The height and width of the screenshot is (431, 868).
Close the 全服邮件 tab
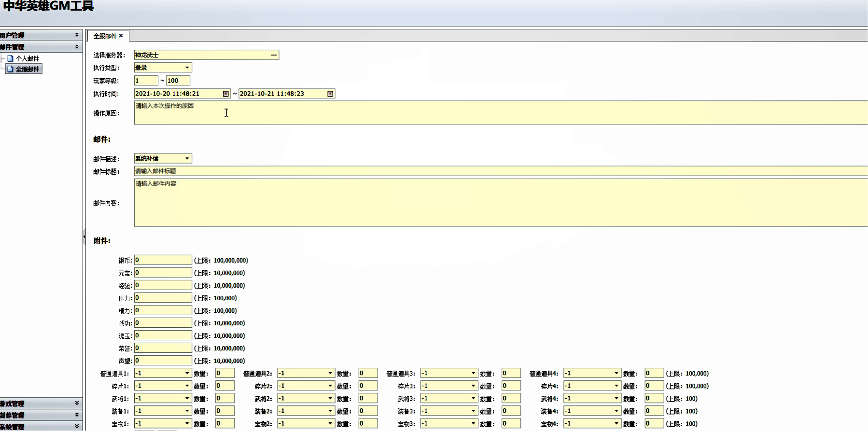[121, 36]
